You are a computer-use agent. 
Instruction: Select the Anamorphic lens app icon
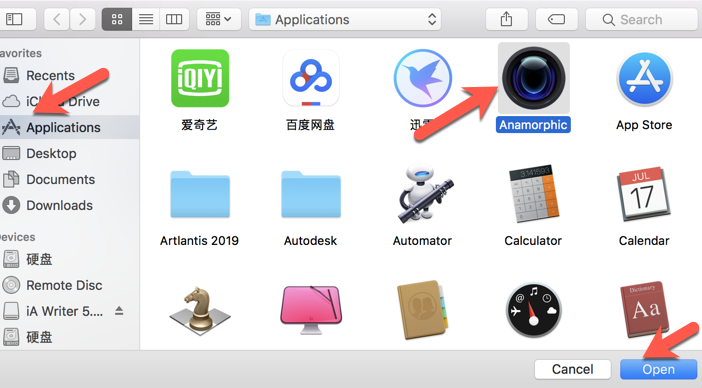533,78
